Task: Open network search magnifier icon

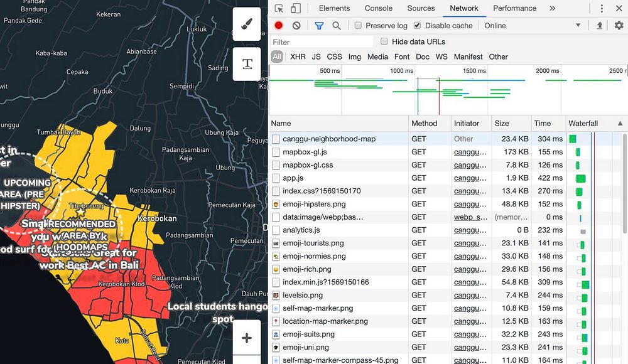Action: click(337, 26)
